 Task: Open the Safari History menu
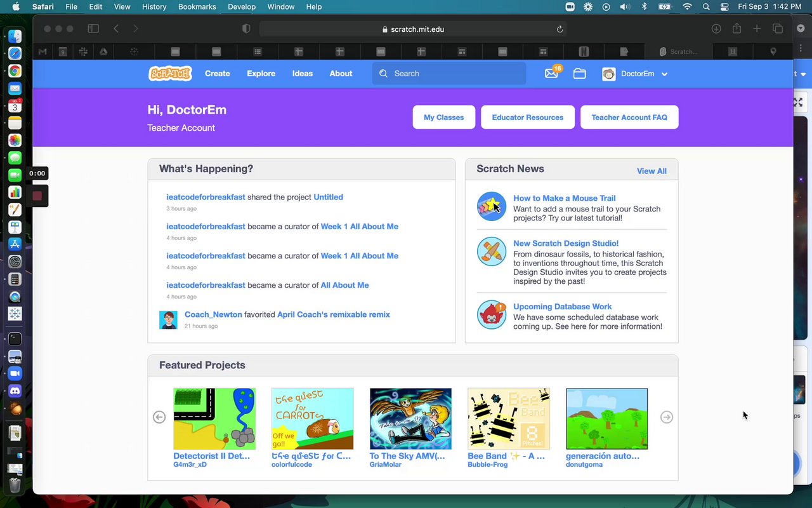[x=154, y=6]
